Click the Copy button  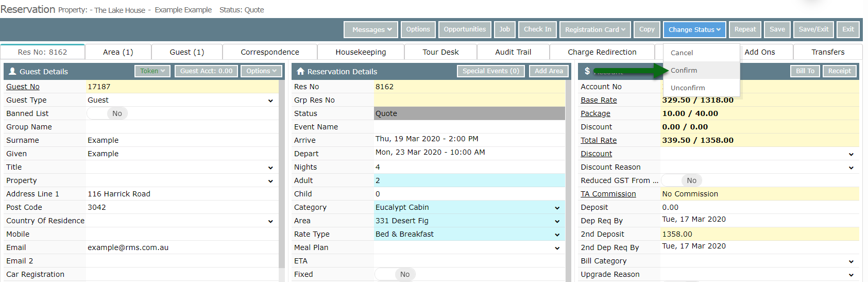tap(647, 29)
